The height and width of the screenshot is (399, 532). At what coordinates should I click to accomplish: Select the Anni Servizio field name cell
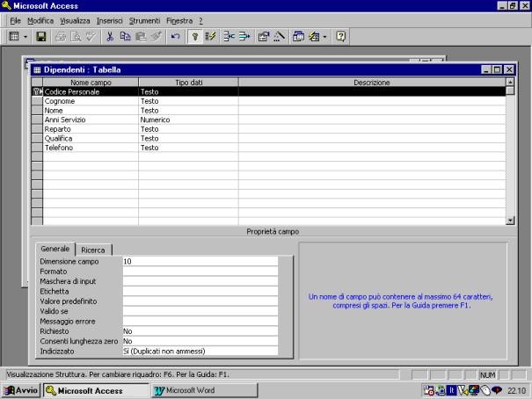(91, 120)
